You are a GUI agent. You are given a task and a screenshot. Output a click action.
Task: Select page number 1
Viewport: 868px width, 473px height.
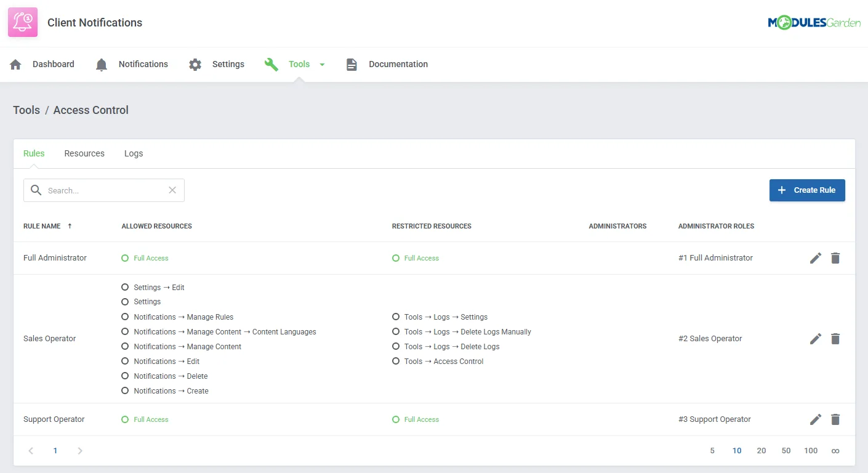coord(55,451)
